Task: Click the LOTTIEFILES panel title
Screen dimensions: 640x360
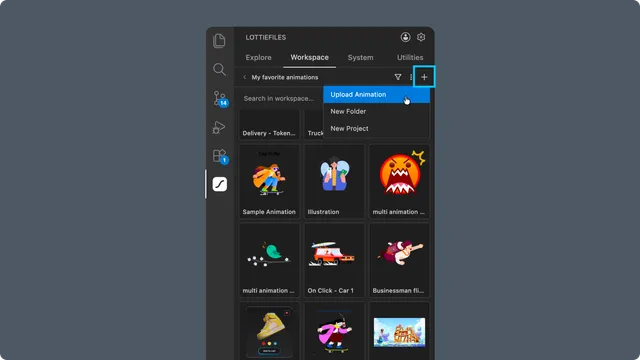Action: (x=266, y=38)
